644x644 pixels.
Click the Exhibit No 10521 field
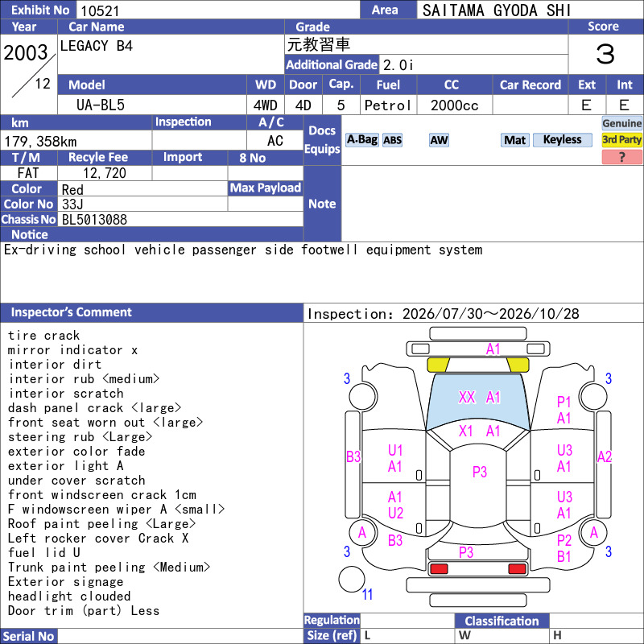coord(218,10)
